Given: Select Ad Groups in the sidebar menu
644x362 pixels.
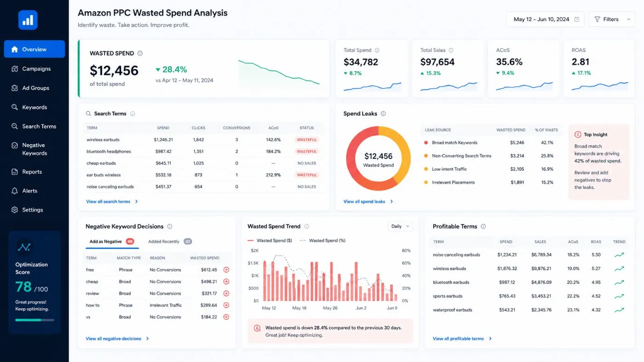Looking at the screenshot, I should (x=34, y=88).
